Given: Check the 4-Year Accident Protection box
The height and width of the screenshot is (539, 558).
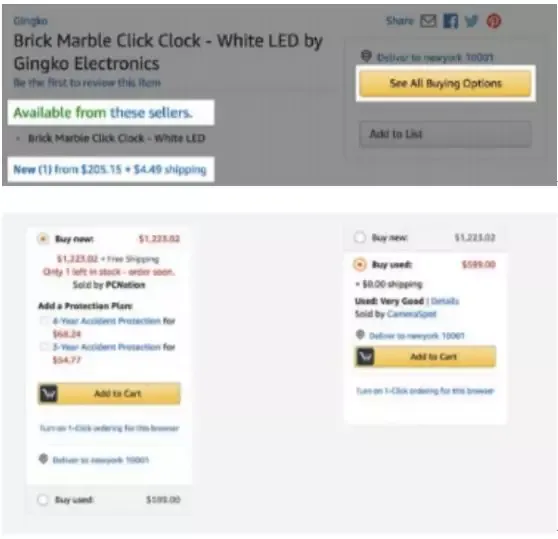Looking at the screenshot, I should [x=44, y=321].
